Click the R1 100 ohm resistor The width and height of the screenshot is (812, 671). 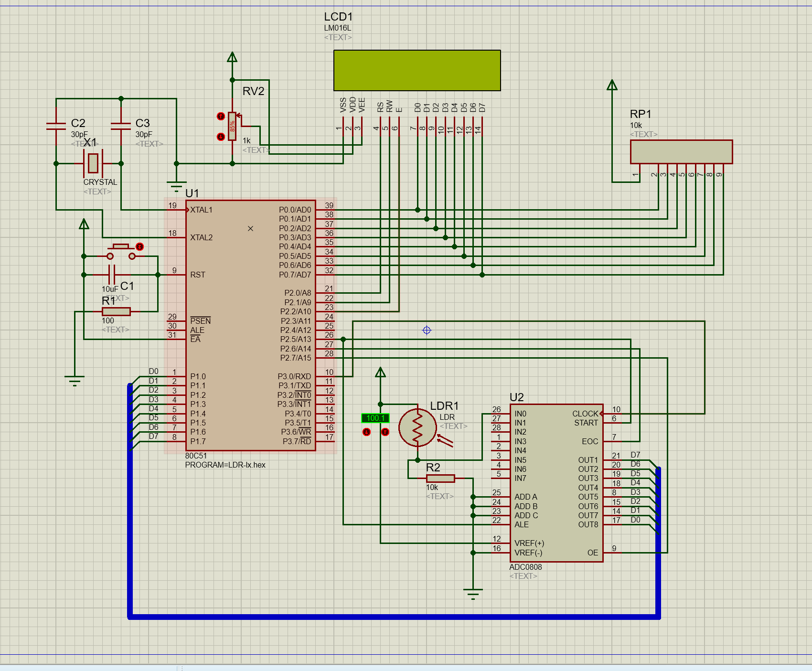[116, 311]
